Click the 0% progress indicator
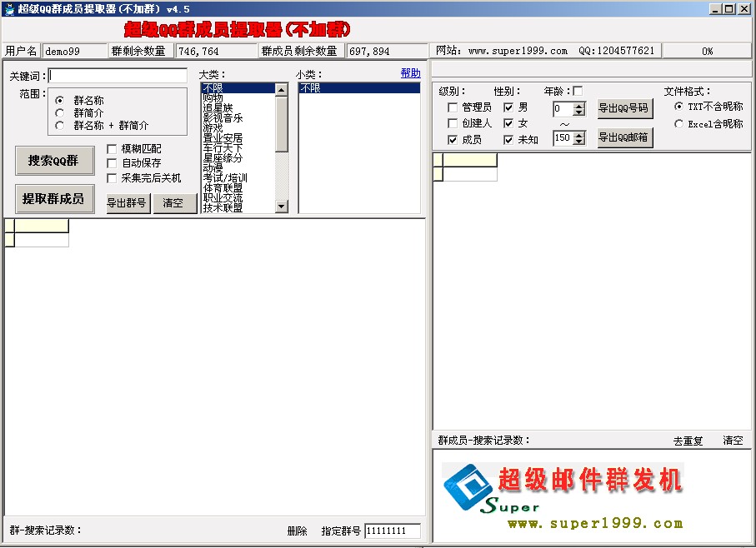Screen dimensions: 756x548 click(x=707, y=51)
